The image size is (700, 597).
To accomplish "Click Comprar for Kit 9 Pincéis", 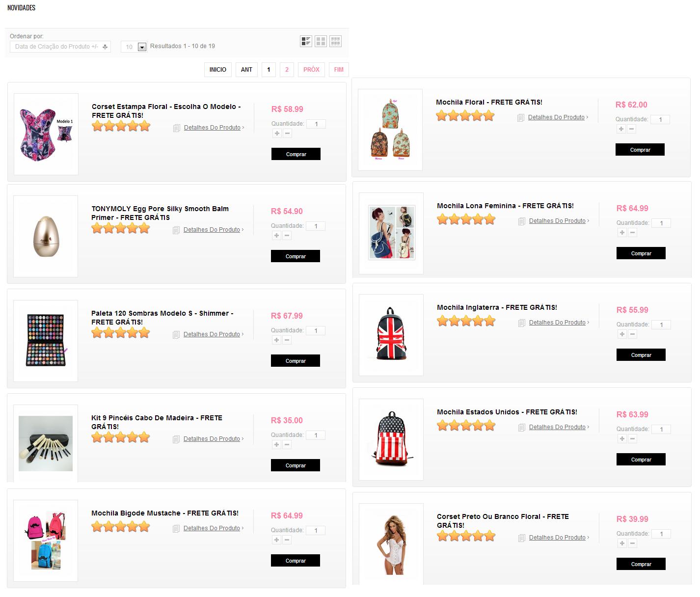I will click(x=296, y=465).
